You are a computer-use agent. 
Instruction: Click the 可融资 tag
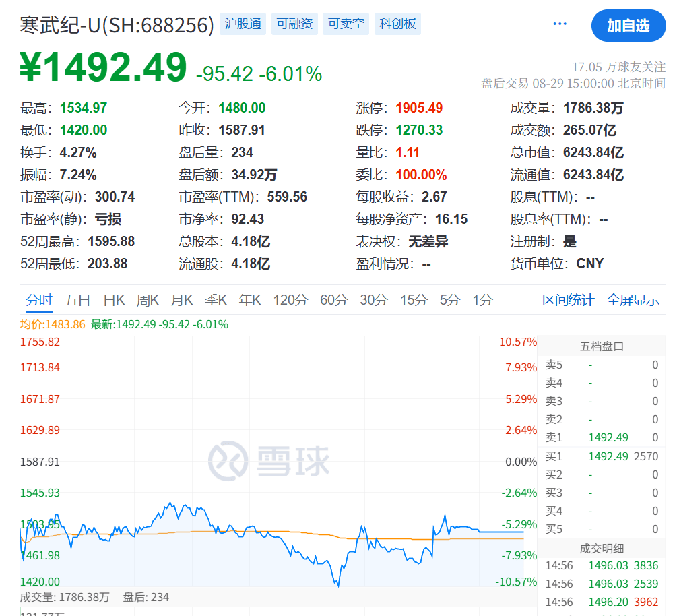[294, 22]
